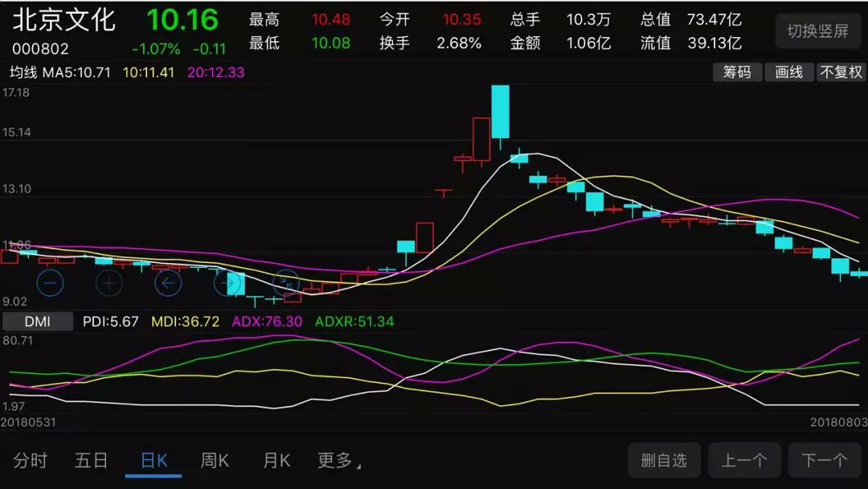Viewport: 868px width, 489px height.
Task: Tap the stock name 北京文化
Action: click(x=64, y=20)
